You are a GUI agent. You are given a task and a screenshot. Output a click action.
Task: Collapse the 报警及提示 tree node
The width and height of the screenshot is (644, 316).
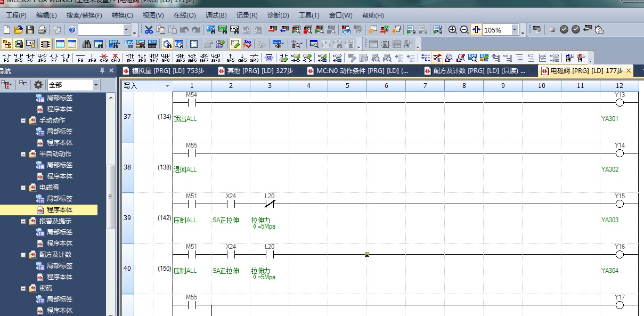(x=23, y=221)
